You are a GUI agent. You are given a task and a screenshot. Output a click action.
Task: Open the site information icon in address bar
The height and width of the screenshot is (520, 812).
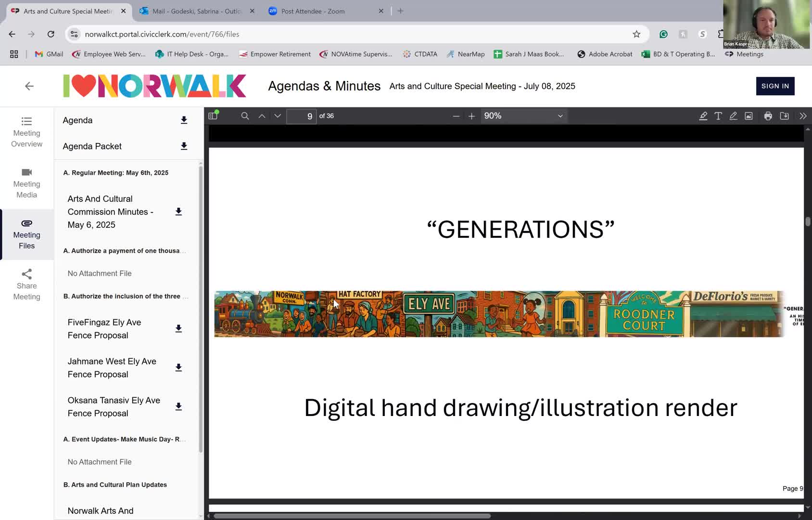coord(74,34)
